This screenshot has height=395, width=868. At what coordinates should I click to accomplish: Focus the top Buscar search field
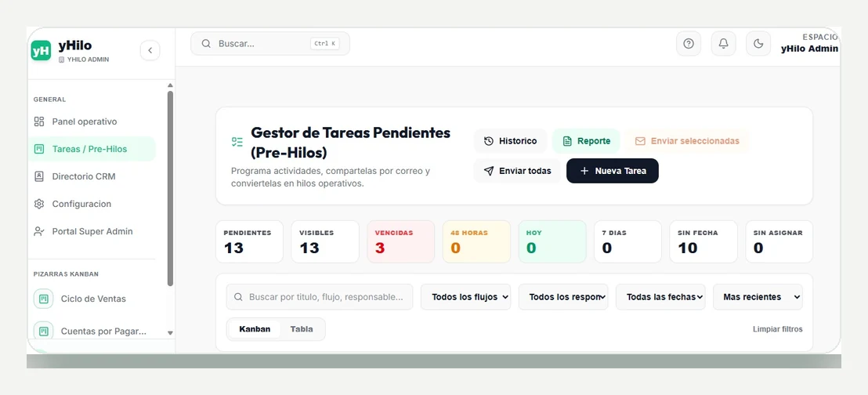point(270,44)
